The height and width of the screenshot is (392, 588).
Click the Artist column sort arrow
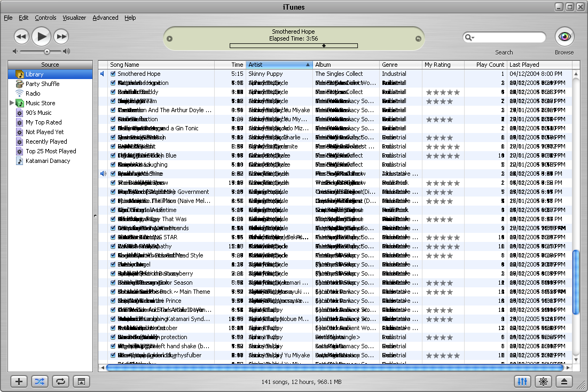pyautogui.click(x=308, y=65)
